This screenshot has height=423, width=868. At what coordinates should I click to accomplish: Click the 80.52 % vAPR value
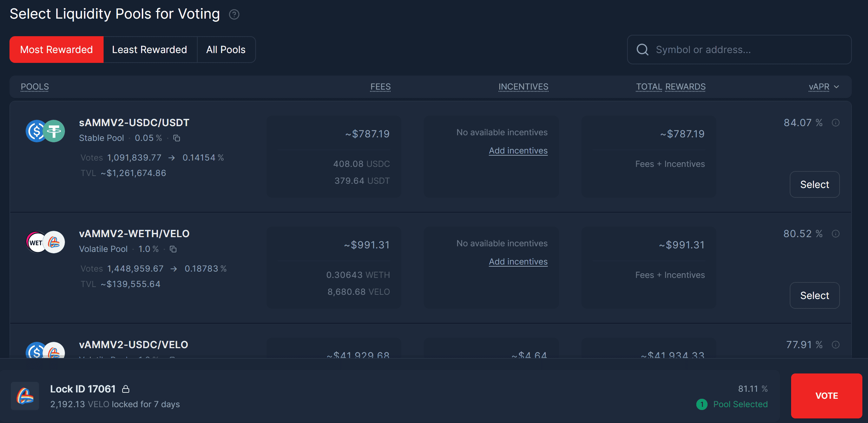(x=803, y=234)
